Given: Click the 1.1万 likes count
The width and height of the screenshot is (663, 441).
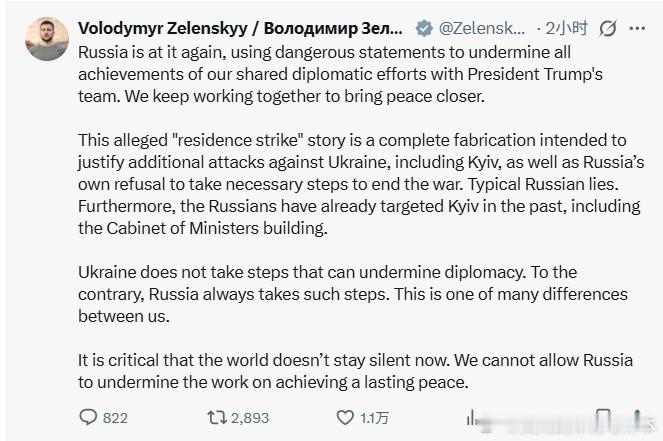Looking at the screenshot, I should (x=375, y=418).
